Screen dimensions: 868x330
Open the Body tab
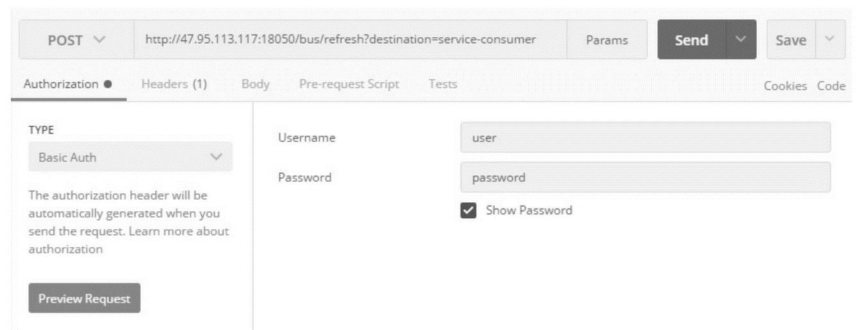[255, 84]
